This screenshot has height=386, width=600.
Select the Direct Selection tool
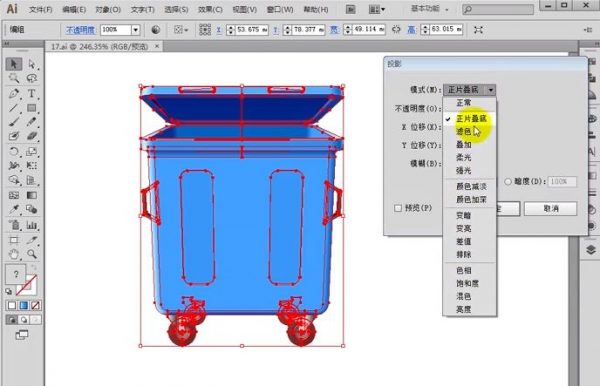(x=32, y=64)
